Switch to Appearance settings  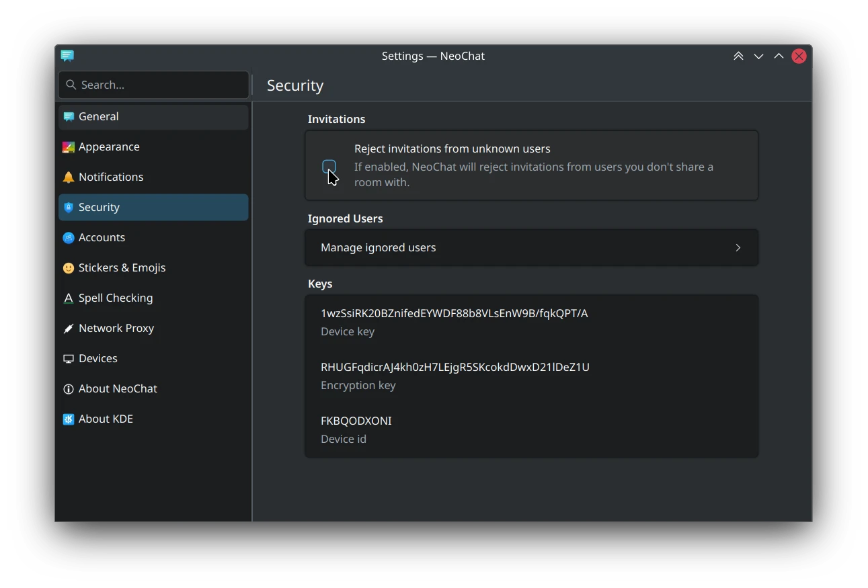pos(153,147)
